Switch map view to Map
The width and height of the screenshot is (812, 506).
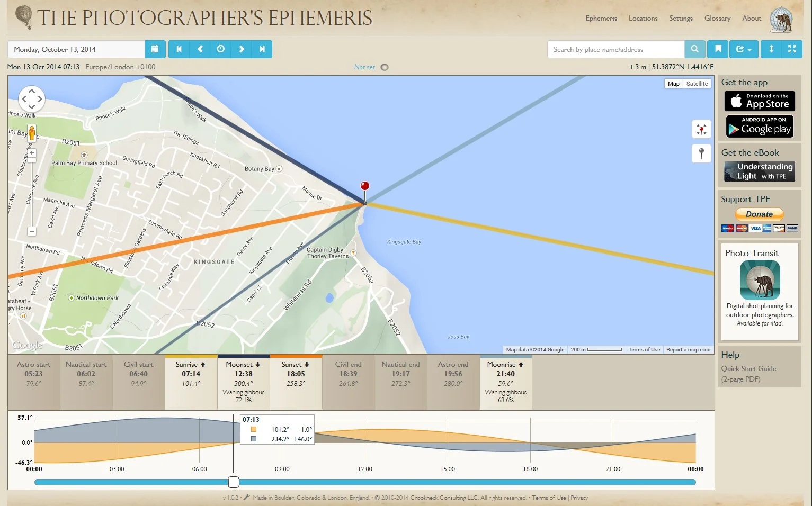coord(673,84)
